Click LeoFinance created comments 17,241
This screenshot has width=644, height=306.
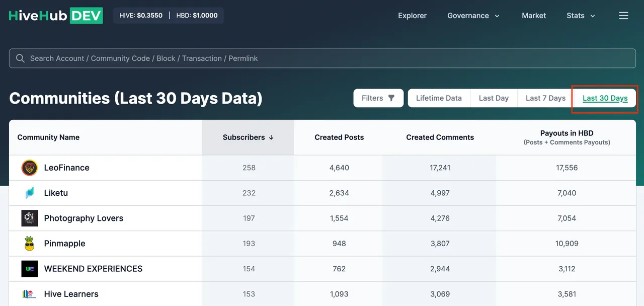click(440, 168)
